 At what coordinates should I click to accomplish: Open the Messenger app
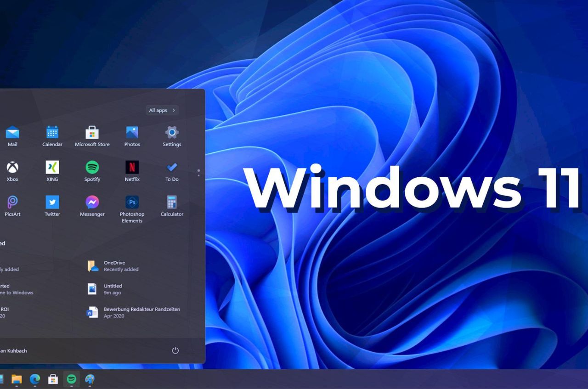pyautogui.click(x=92, y=206)
